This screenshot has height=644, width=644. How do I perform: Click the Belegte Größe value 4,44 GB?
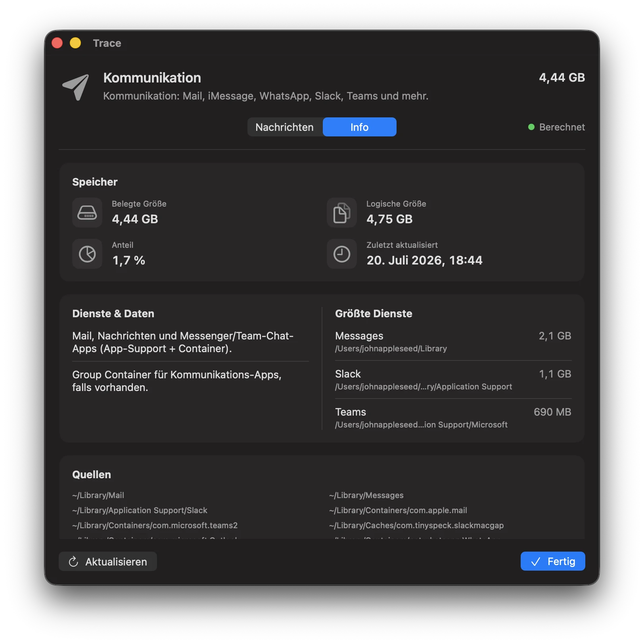[x=135, y=219]
